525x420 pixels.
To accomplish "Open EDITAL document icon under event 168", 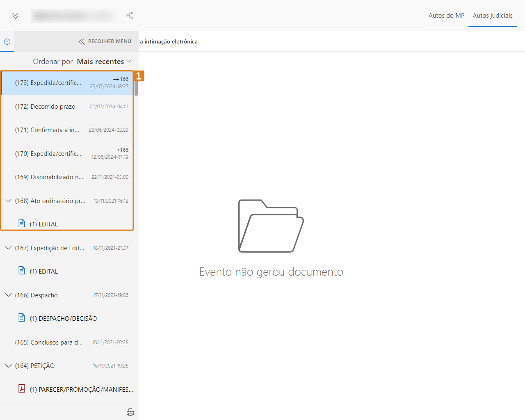I will point(22,224).
